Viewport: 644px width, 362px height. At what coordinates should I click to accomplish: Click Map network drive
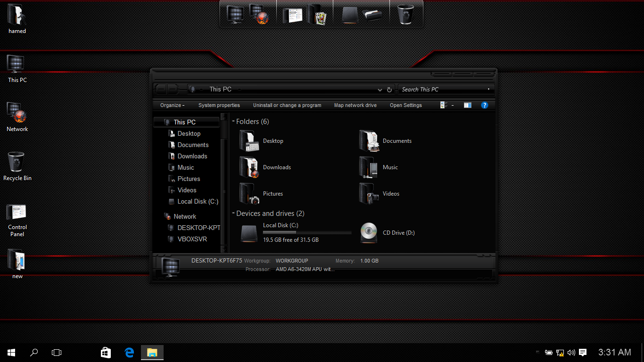coord(355,105)
